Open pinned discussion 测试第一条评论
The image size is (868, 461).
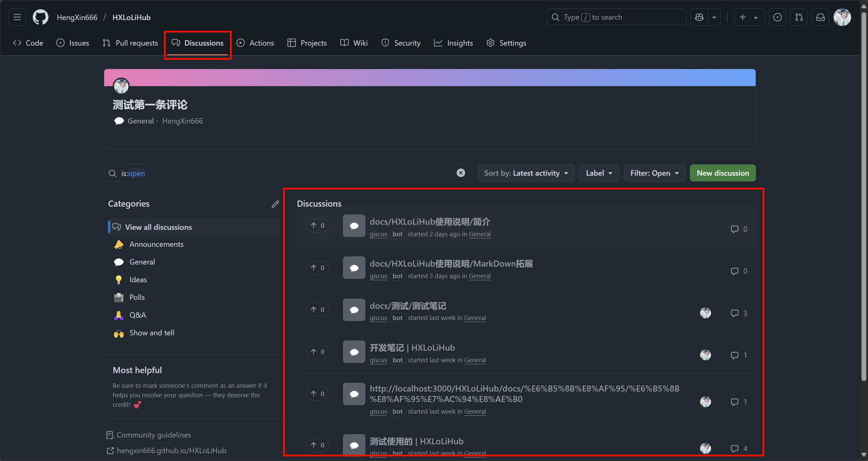point(150,105)
